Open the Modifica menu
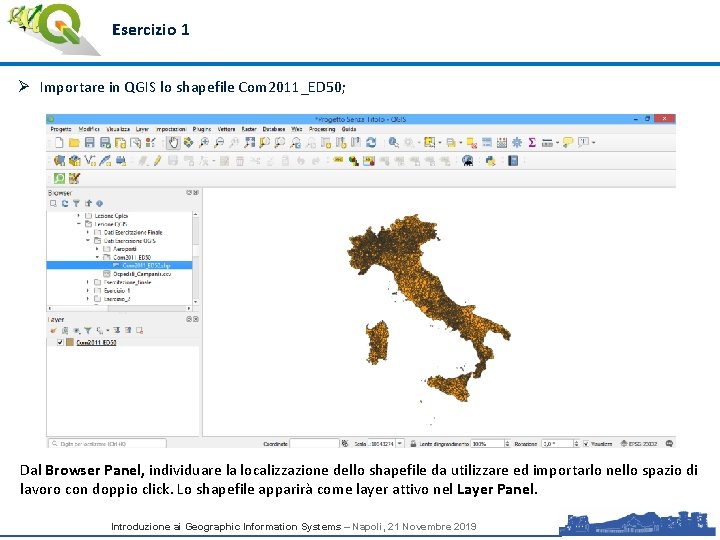Viewport: 720px width, 540px height. (89, 129)
